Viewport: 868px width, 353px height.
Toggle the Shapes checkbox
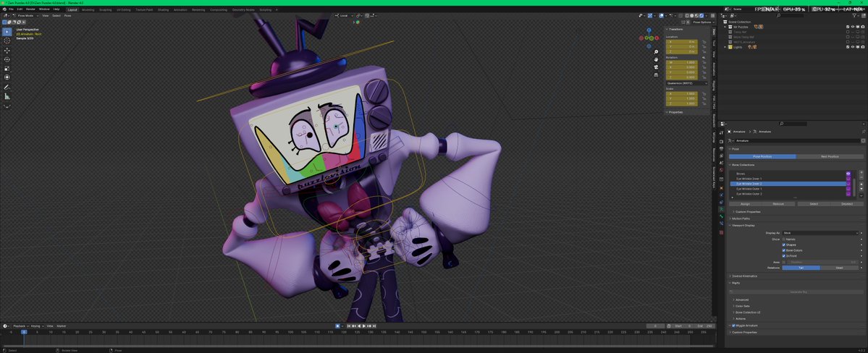point(783,244)
